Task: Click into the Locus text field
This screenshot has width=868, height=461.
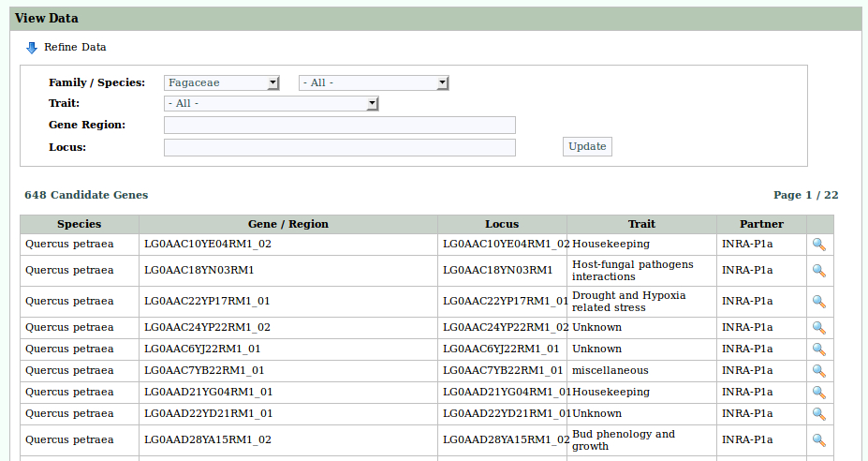Action: point(339,147)
